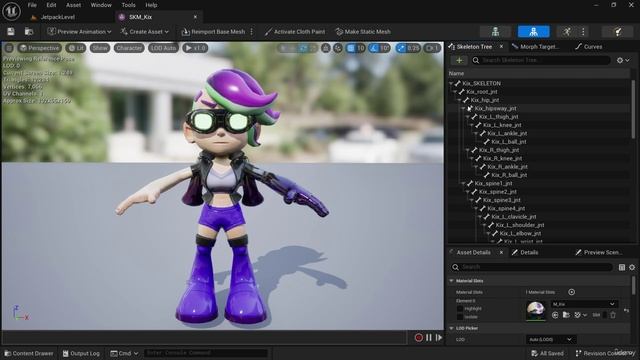Delete the material slot with the trash icon

[613, 315]
